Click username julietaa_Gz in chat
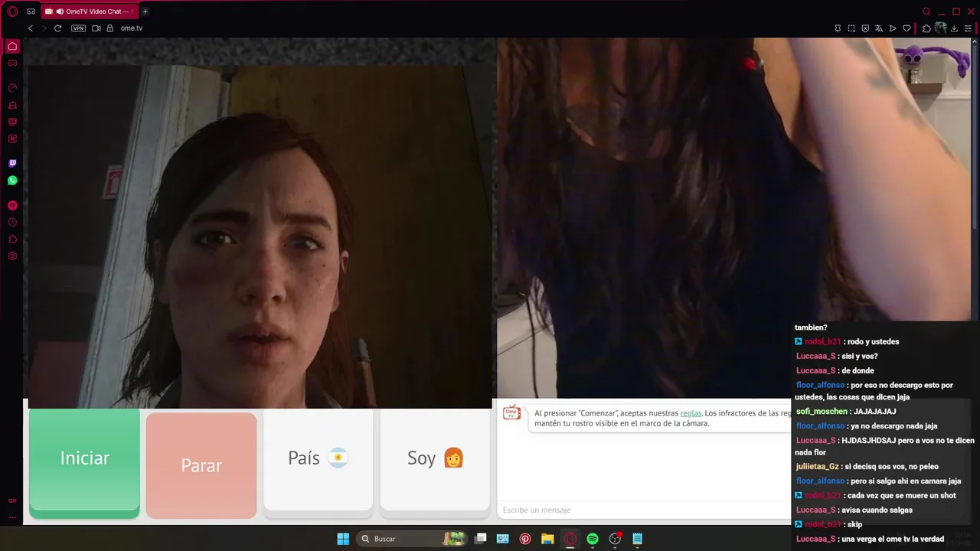Viewport: 980px width, 551px height. point(818,467)
